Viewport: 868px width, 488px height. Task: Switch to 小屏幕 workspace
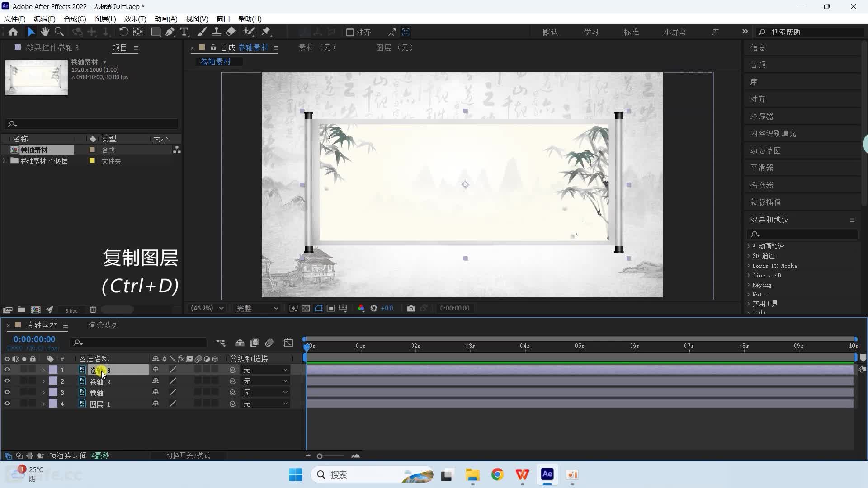click(x=675, y=32)
